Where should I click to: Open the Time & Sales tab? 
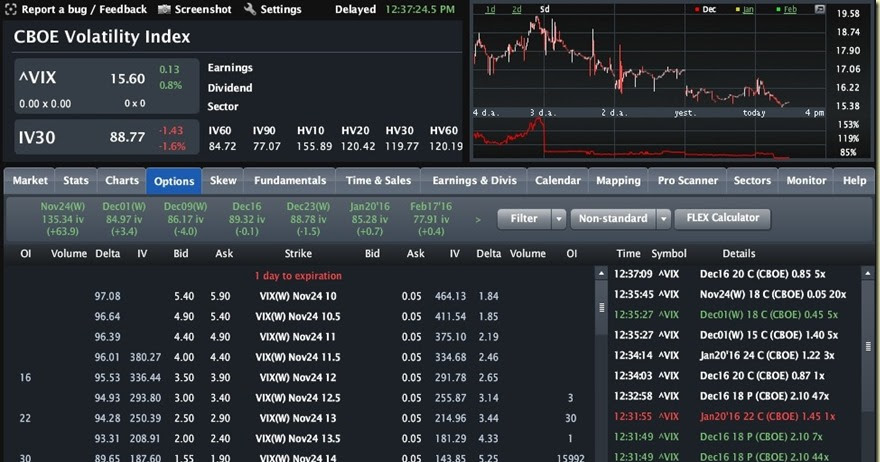tap(378, 181)
